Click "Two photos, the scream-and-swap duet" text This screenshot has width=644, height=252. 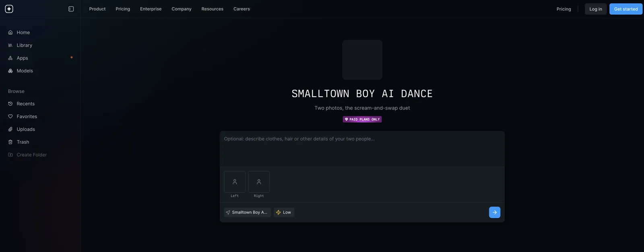[x=362, y=108]
